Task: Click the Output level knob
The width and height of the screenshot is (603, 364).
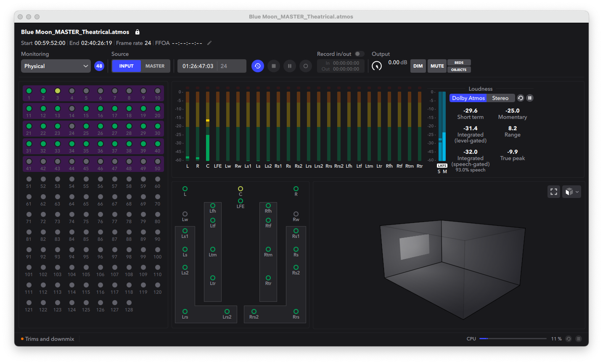Action: click(377, 66)
